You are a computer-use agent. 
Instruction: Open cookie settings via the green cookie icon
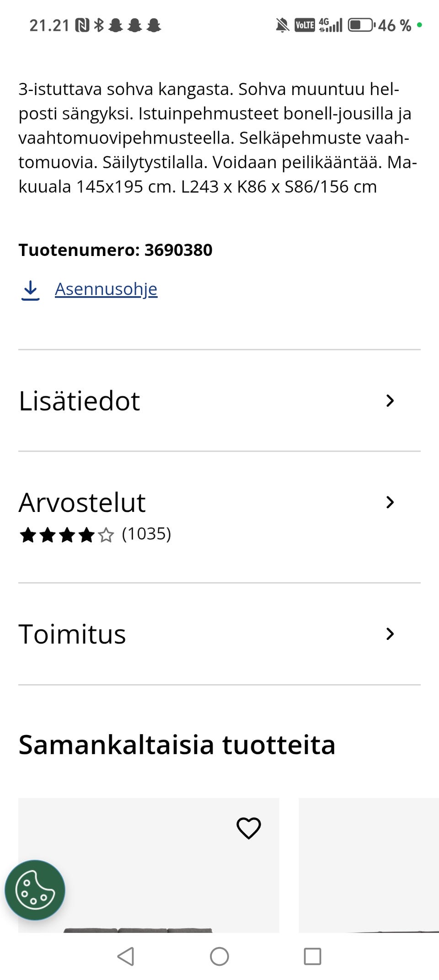(35, 890)
